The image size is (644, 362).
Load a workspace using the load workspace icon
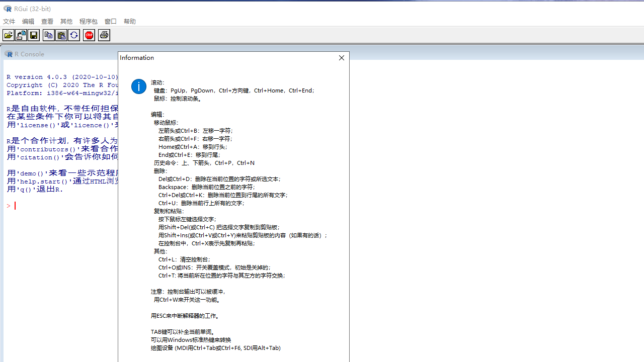click(21, 35)
